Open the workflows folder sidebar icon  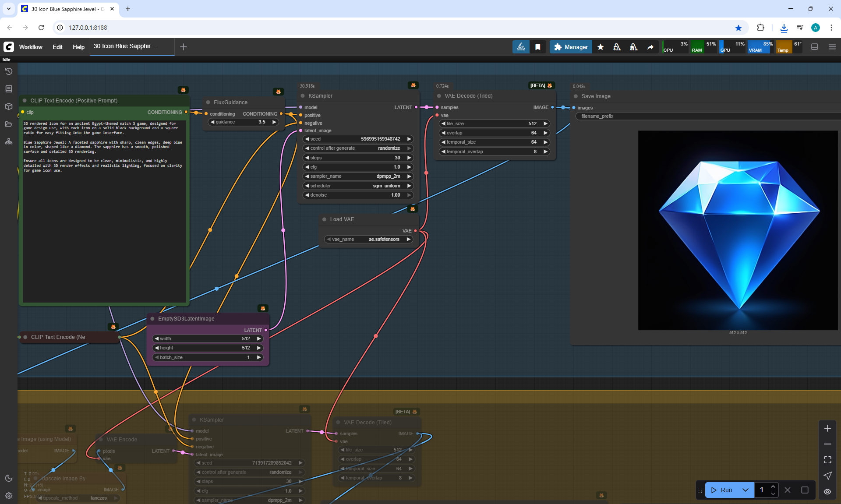9,124
